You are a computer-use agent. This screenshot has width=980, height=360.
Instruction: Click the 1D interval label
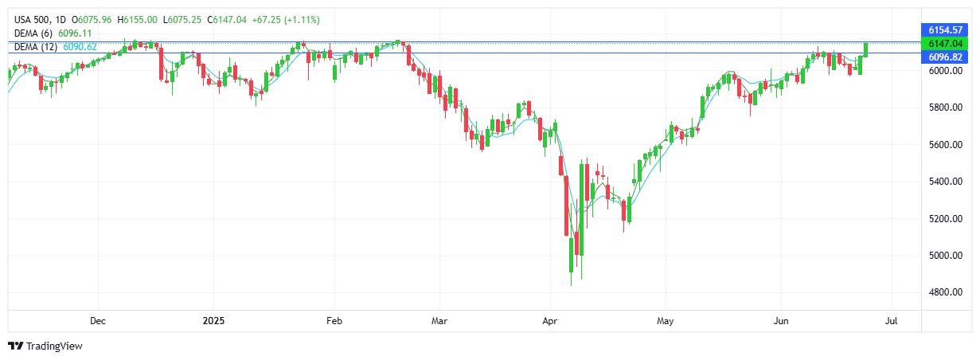[x=61, y=19]
